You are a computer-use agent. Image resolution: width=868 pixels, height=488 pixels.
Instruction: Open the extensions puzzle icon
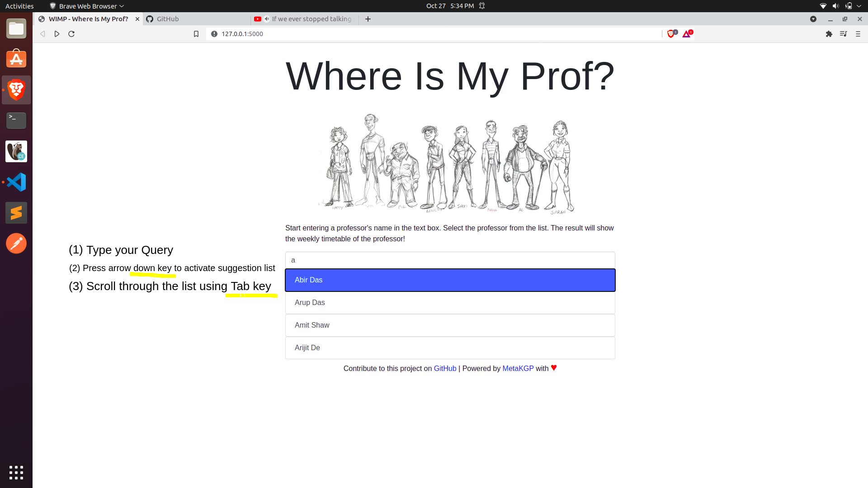pyautogui.click(x=829, y=34)
